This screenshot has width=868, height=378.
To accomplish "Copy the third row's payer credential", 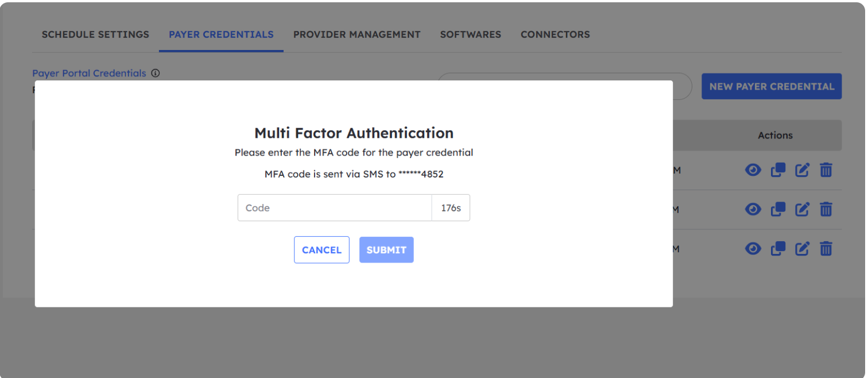I will tap(778, 249).
